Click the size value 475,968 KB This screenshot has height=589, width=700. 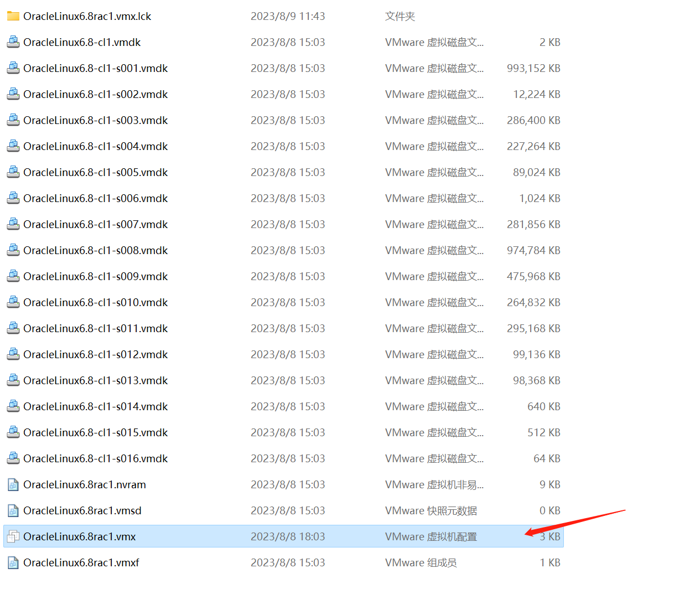(x=533, y=276)
